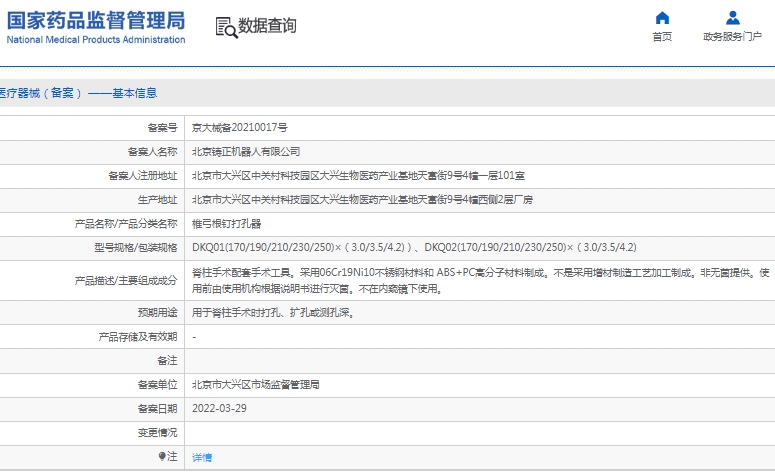Image resolution: width=775 pixels, height=472 pixels.
Task: Open the 详情 details link
Action: click(202, 458)
